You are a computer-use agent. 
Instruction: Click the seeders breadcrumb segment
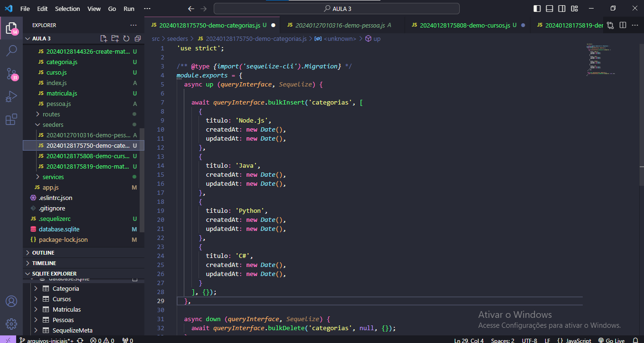(178, 38)
